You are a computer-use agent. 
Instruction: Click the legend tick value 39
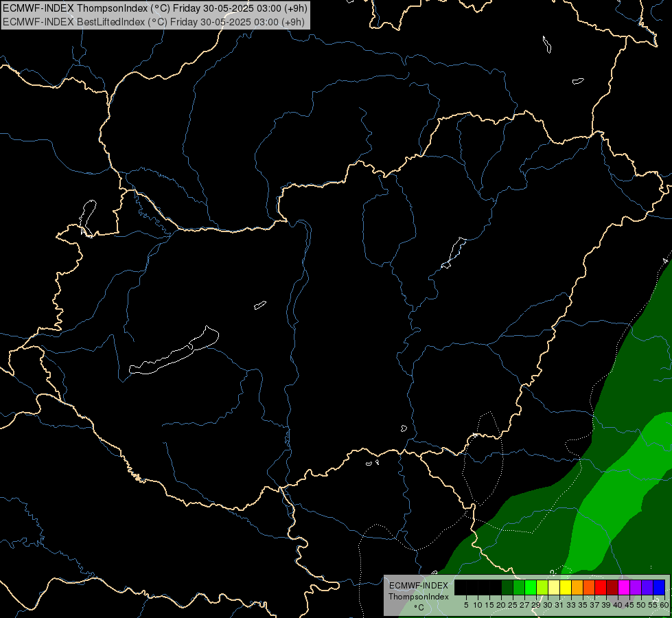click(606, 605)
